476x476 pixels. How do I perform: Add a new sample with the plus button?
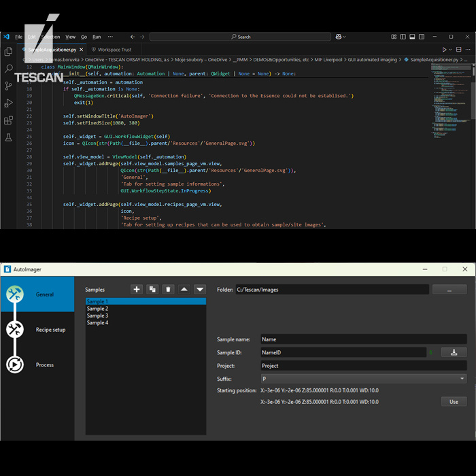pos(137,289)
